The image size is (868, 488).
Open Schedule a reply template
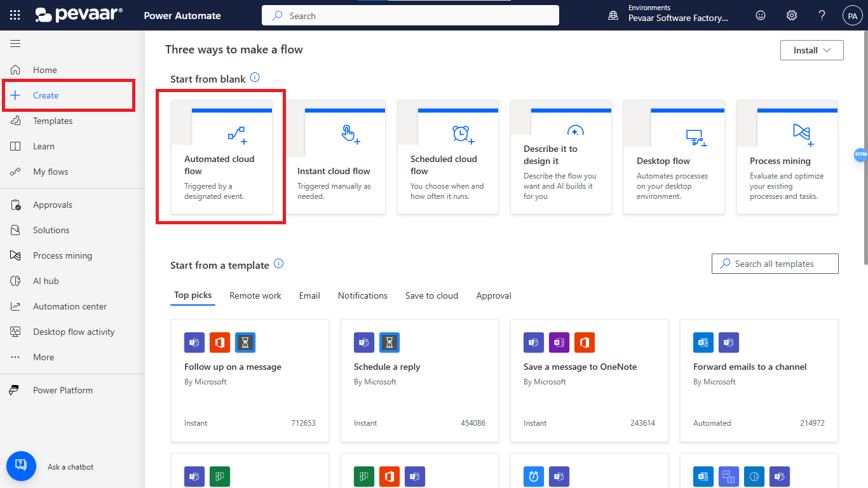(x=420, y=381)
